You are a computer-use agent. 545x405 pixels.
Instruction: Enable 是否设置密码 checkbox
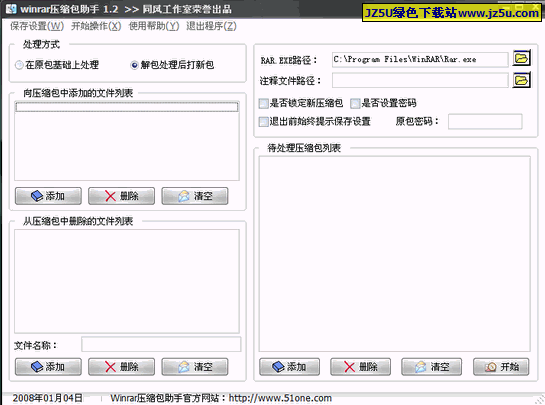[383, 103]
